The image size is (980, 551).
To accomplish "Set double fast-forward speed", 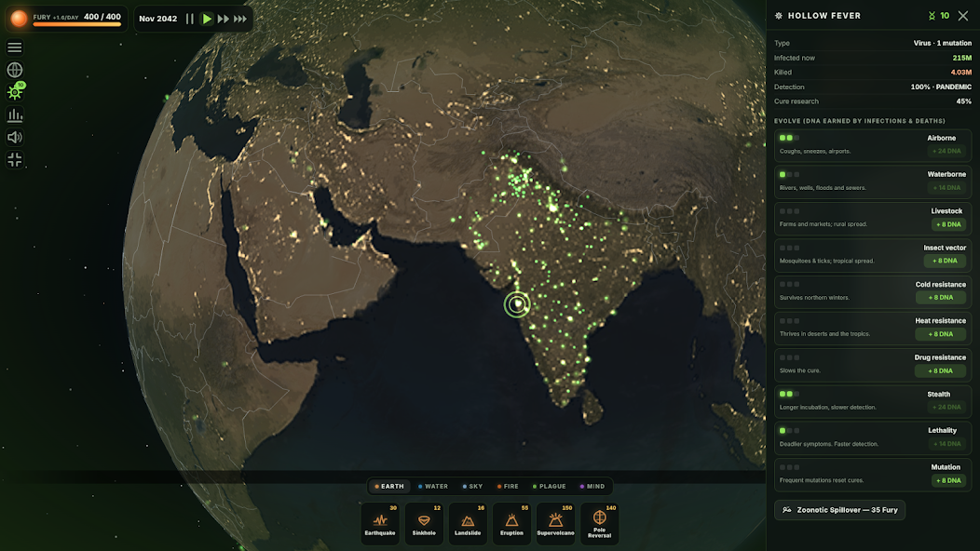I will [224, 19].
